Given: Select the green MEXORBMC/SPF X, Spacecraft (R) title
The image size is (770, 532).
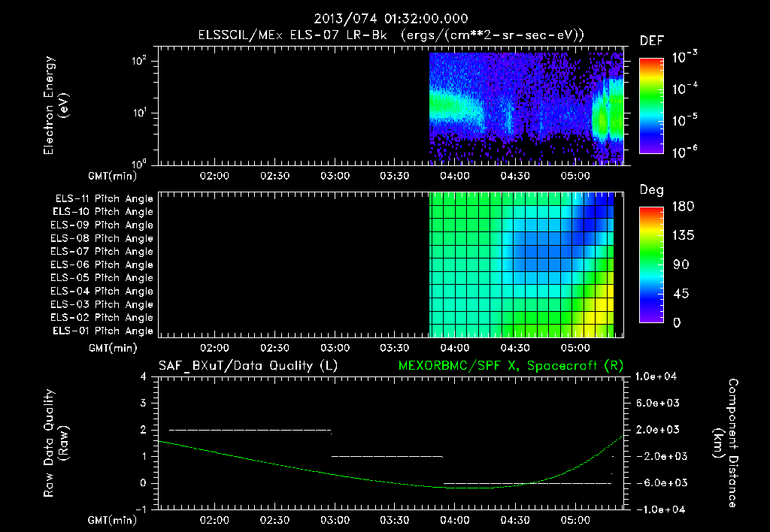Looking at the screenshot, I should 511,366.
